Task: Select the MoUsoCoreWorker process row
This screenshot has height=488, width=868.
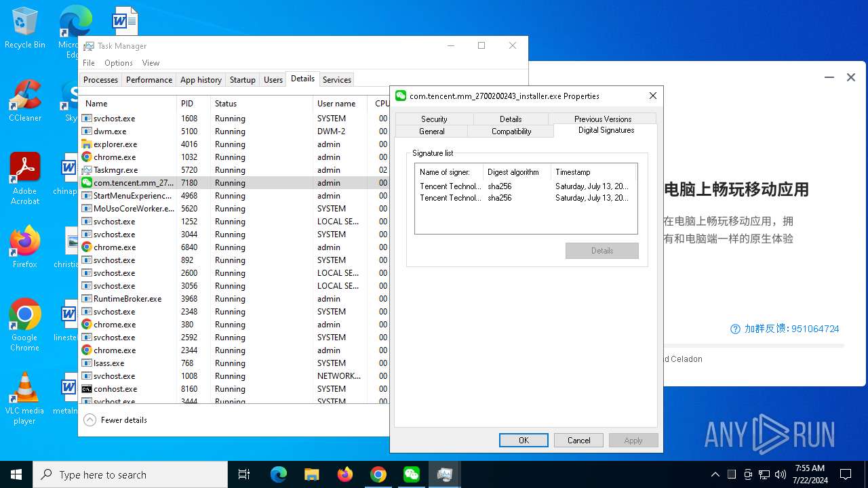Action: [x=235, y=209]
